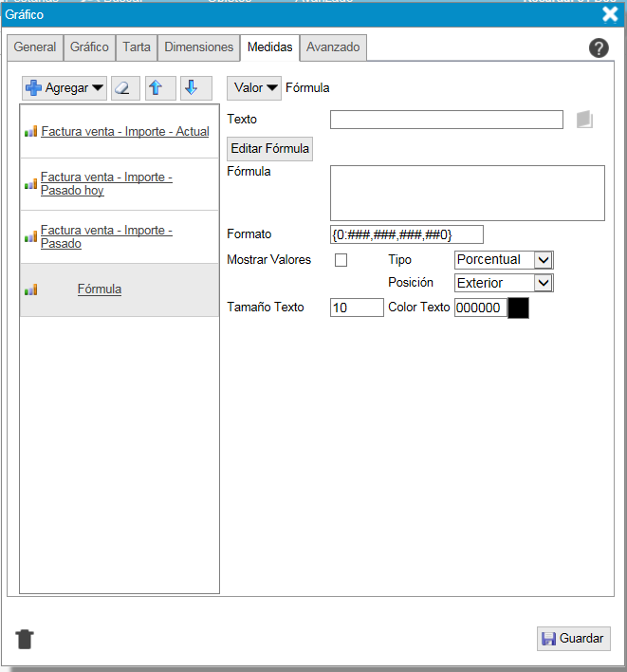Select Factura venta - Importe - Actual measure
This screenshot has height=672, width=627.
[124, 132]
